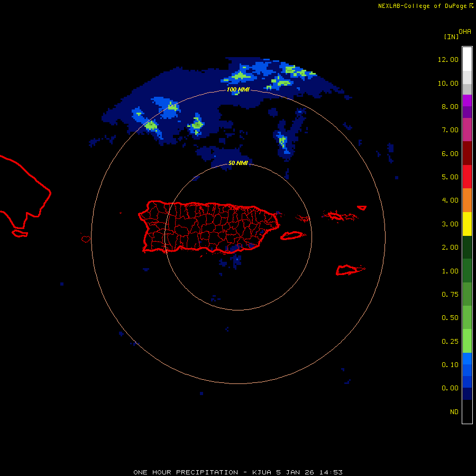This screenshot has height=476, width=476.
Task: Click the 6.00 legend value
Action: tap(450, 153)
